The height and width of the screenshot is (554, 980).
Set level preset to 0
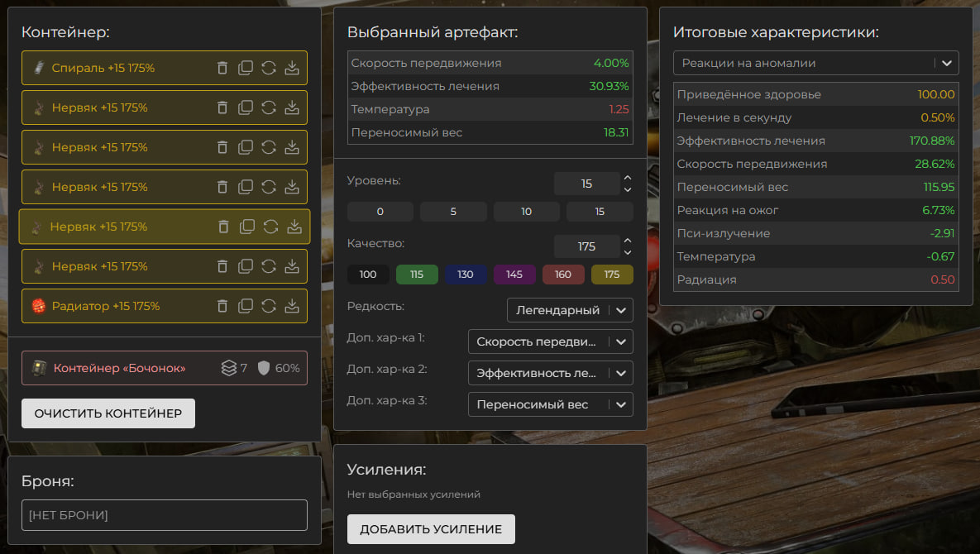[380, 211]
